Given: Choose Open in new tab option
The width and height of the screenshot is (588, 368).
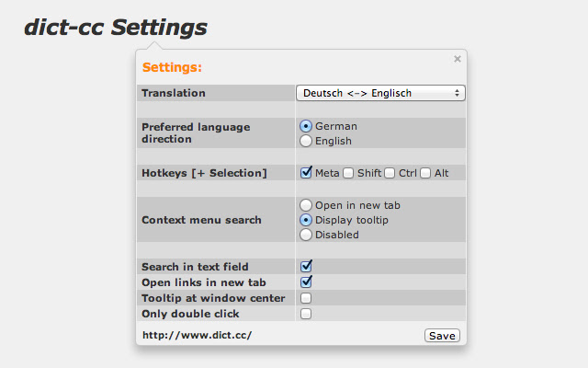Looking at the screenshot, I should point(306,205).
